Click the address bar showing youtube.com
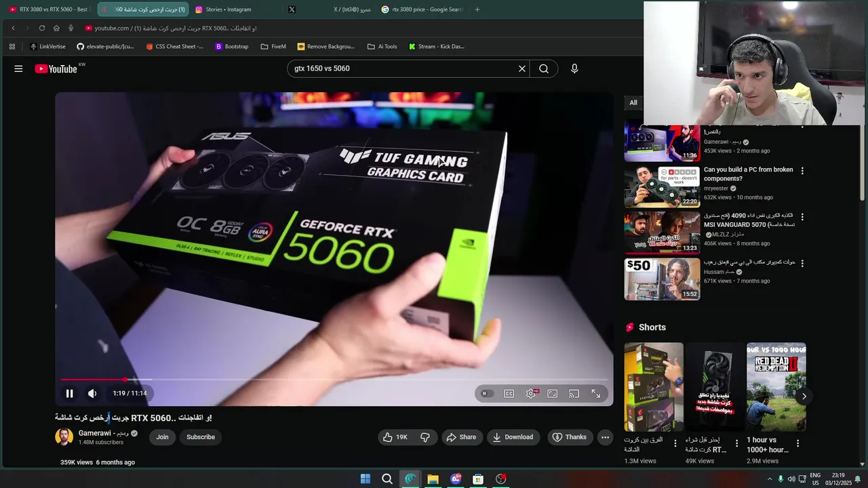868x488 pixels. 359,28
